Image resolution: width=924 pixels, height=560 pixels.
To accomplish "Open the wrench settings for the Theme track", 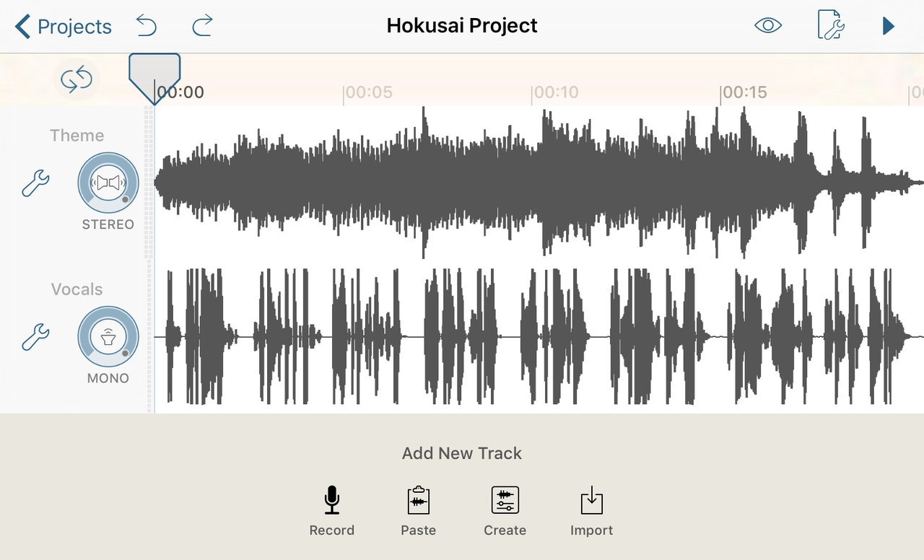I will pos(35,183).
